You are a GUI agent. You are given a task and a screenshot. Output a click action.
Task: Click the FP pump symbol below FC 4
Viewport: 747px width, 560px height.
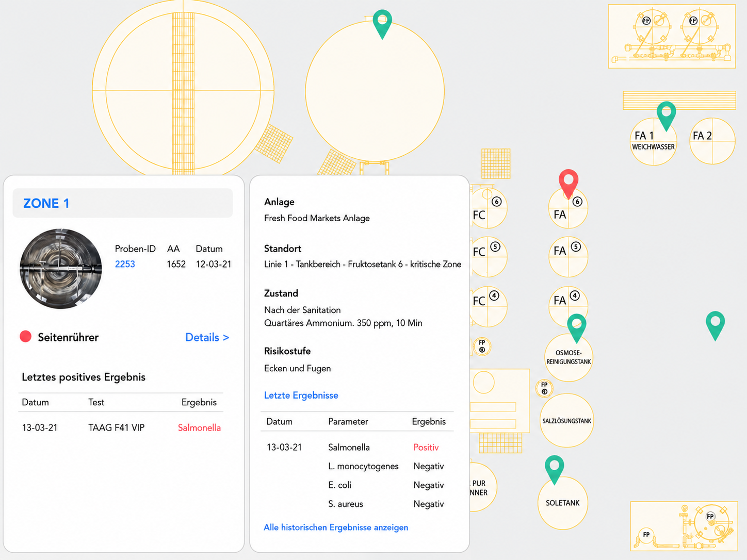(x=482, y=347)
